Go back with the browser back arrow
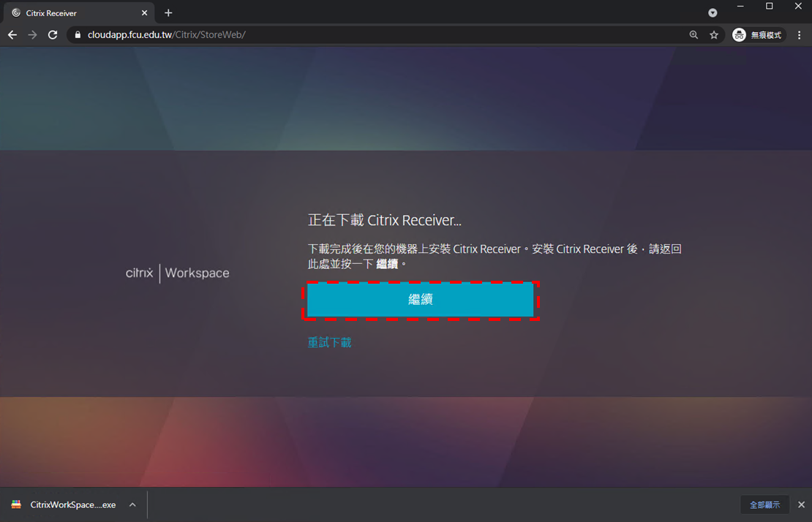The height and width of the screenshot is (522, 812). click(12, 34)
